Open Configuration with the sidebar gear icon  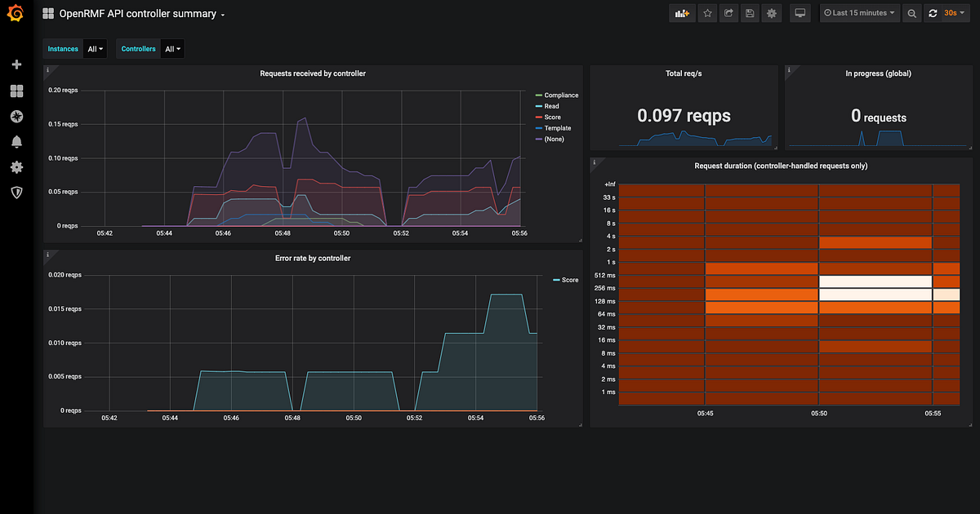16,166
